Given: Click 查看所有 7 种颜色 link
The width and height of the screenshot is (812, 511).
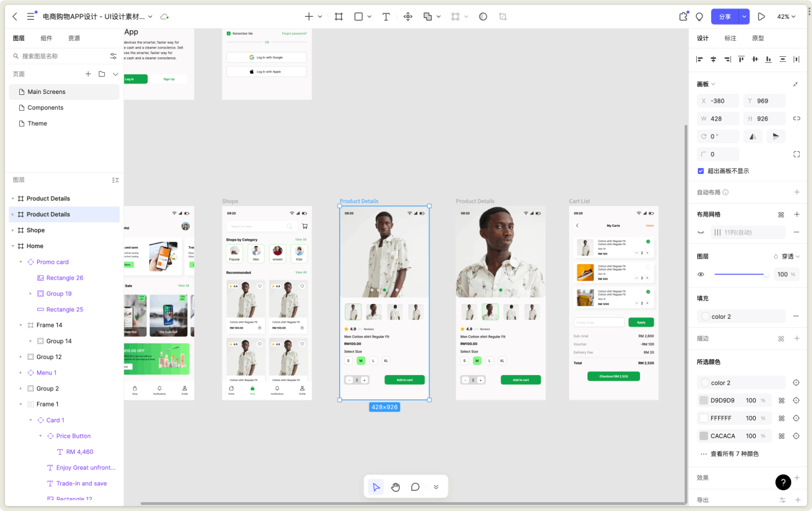Looking at the screenshot, I should [x=734, y=454].
